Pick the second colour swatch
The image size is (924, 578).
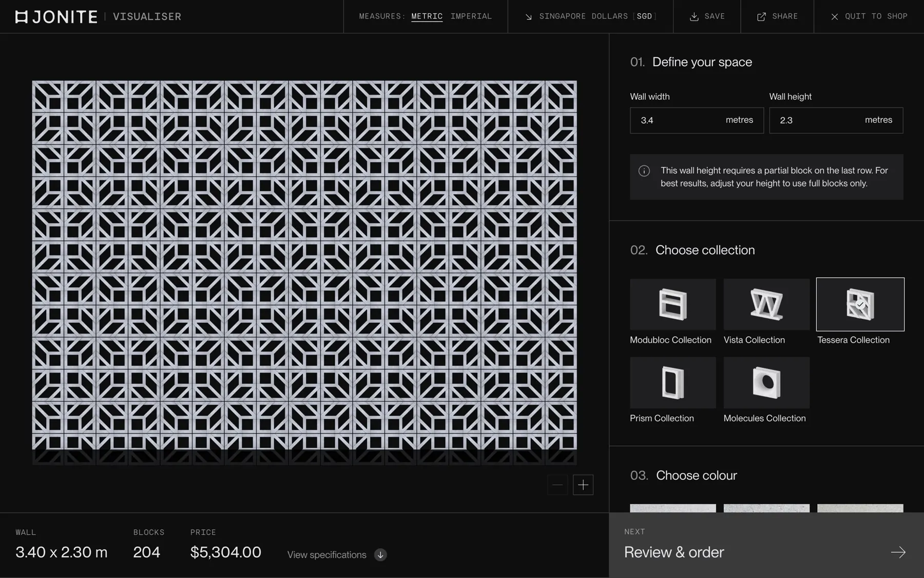766,508
